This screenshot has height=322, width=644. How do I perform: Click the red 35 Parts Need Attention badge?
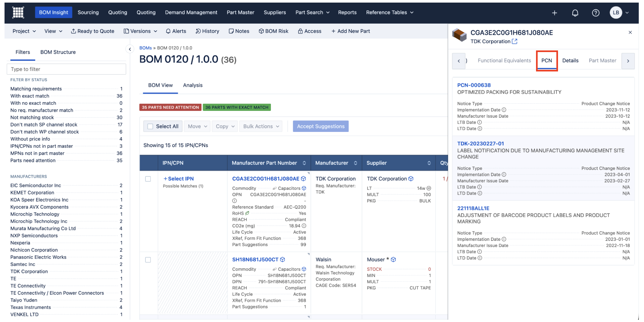pyautogui.click(x=170, y=107)
